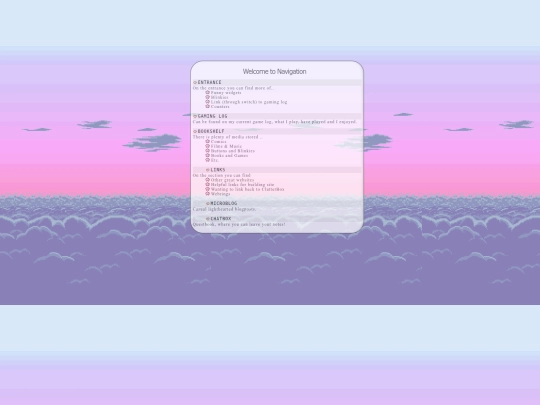Select the 'Funny widgets' list item
540x405 pixels.
point(226,93)
